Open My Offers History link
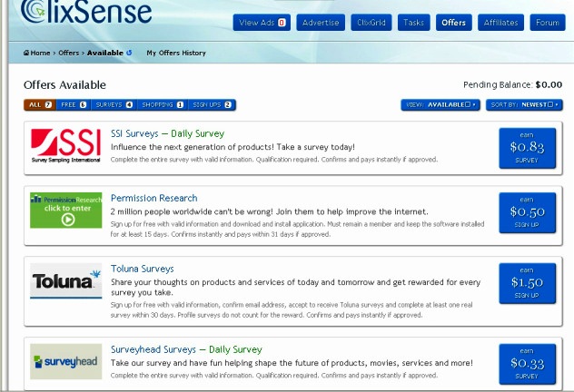574x392 pixels. (x=176, y=54)
